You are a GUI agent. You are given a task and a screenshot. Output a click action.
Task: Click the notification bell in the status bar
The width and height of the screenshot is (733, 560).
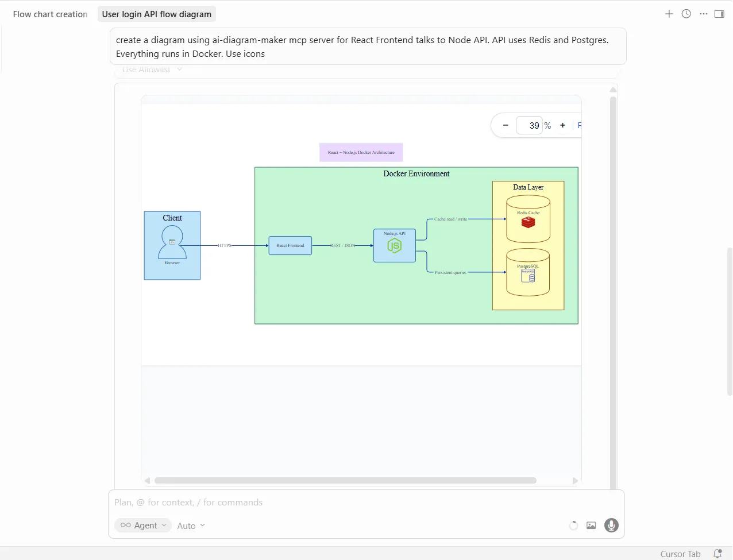[x=717, y=553]
